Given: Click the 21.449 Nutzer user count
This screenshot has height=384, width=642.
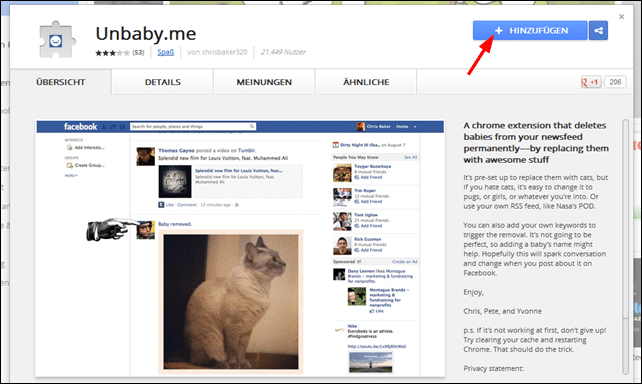Looking at the screenshot, I should (283, 52).
